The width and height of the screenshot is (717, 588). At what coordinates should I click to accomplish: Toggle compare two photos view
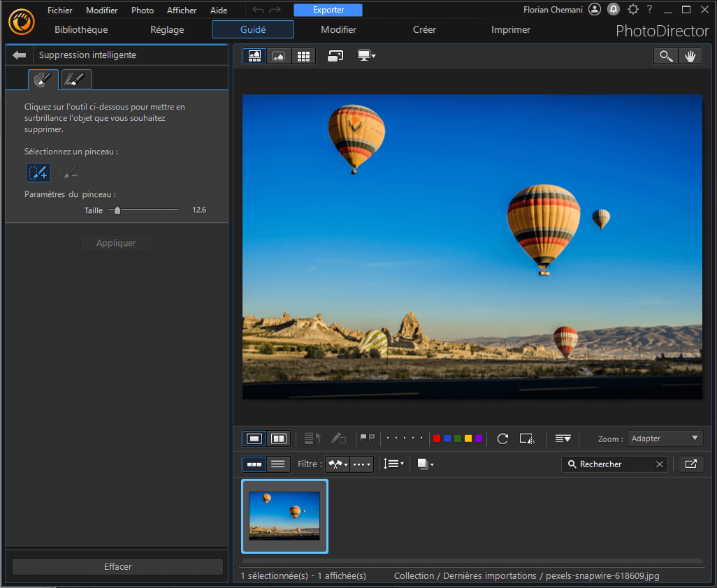[278, 439]
